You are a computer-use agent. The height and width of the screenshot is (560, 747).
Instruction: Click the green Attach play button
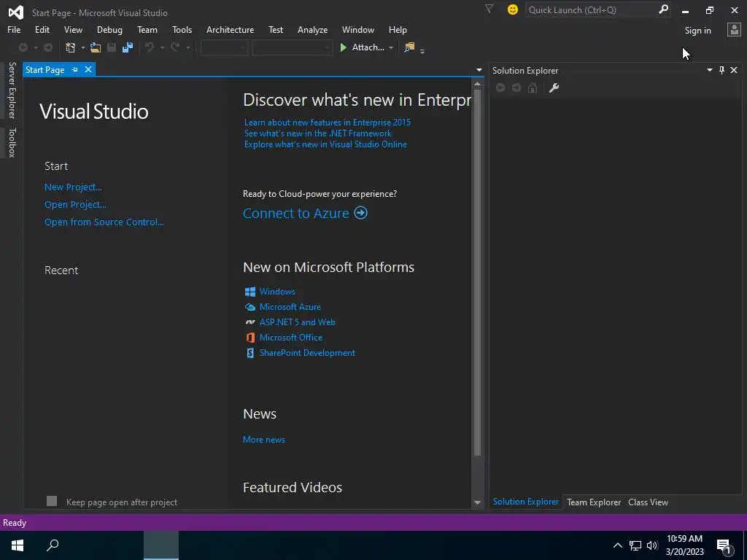[343, 47]
